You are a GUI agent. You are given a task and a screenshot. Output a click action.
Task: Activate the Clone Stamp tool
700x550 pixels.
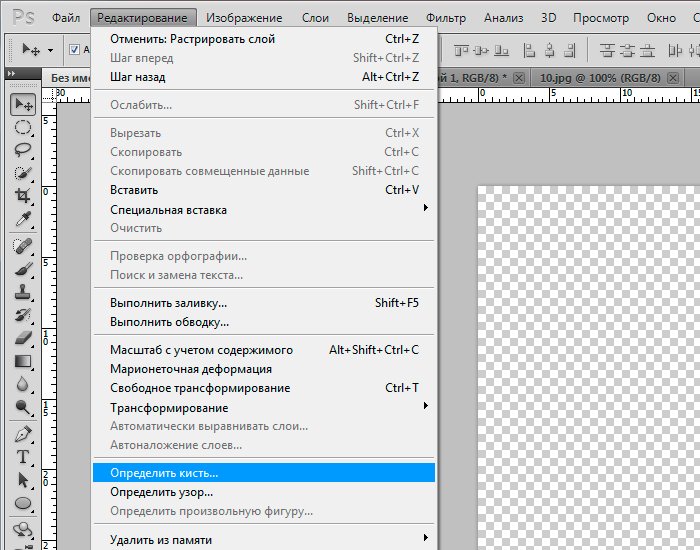23,292
